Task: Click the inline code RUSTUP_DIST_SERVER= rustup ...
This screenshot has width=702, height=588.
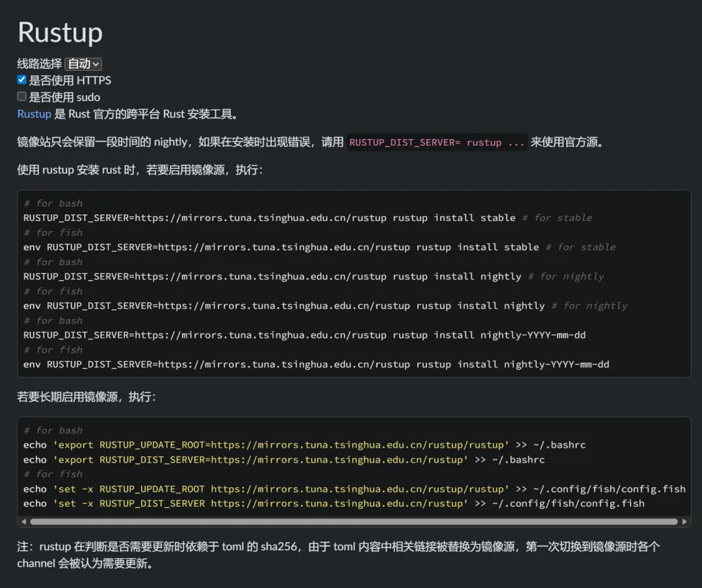Action: click(437, 142)
